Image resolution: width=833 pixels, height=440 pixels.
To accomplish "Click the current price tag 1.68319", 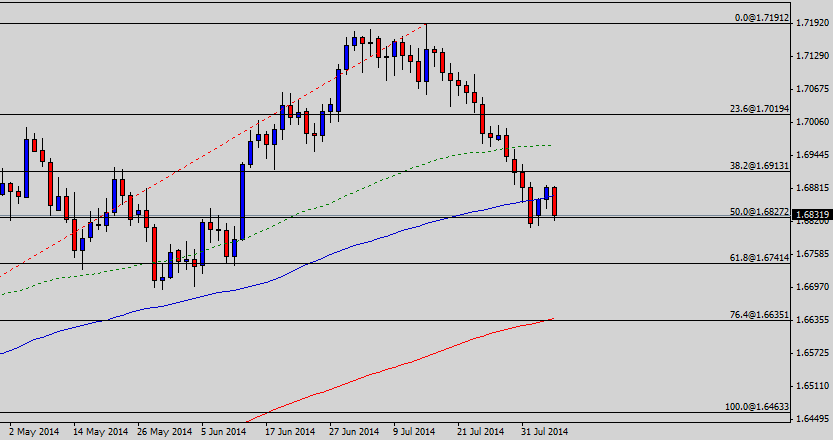I will [x=812, y=214].
